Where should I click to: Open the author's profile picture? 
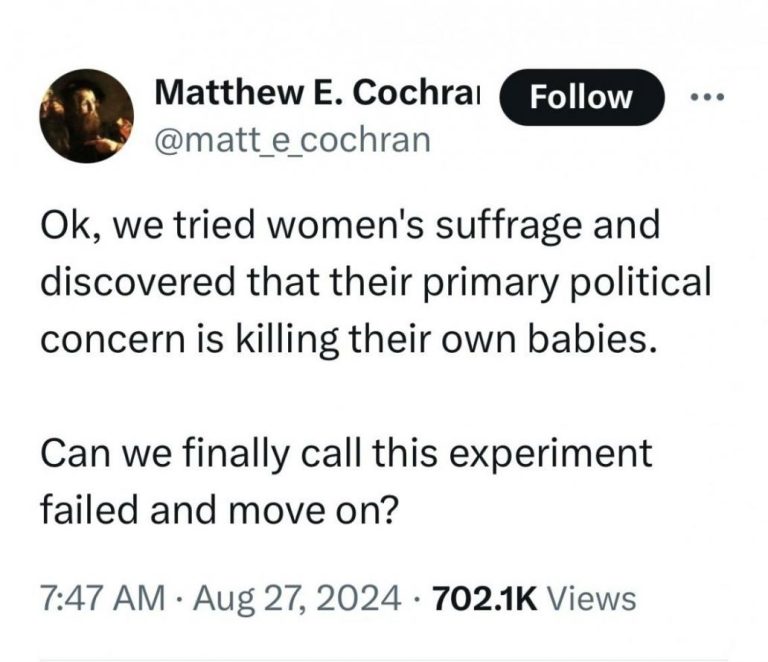[86, 116]
